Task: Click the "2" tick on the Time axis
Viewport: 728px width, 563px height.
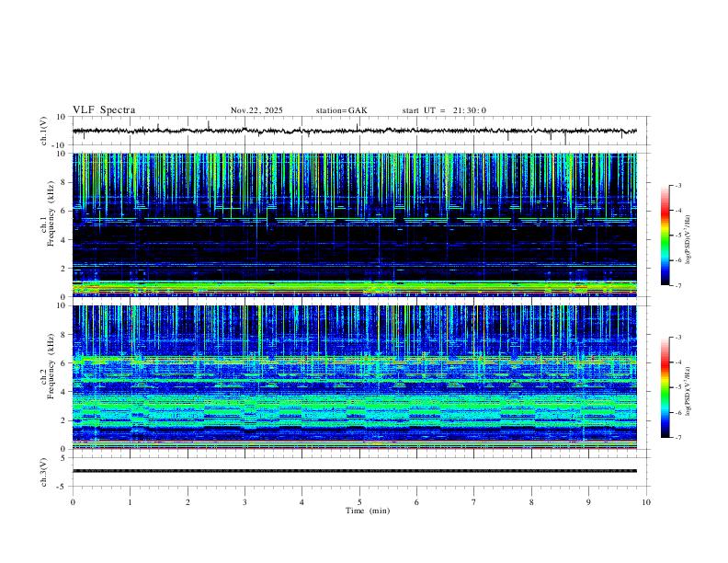Action: point(188,502)
